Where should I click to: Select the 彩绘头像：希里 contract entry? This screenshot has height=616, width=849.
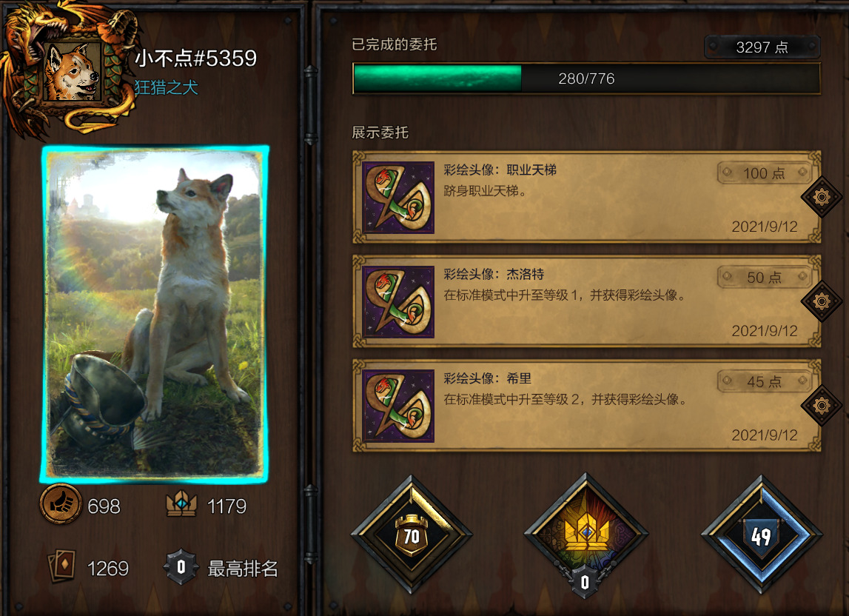pos(586,405)
